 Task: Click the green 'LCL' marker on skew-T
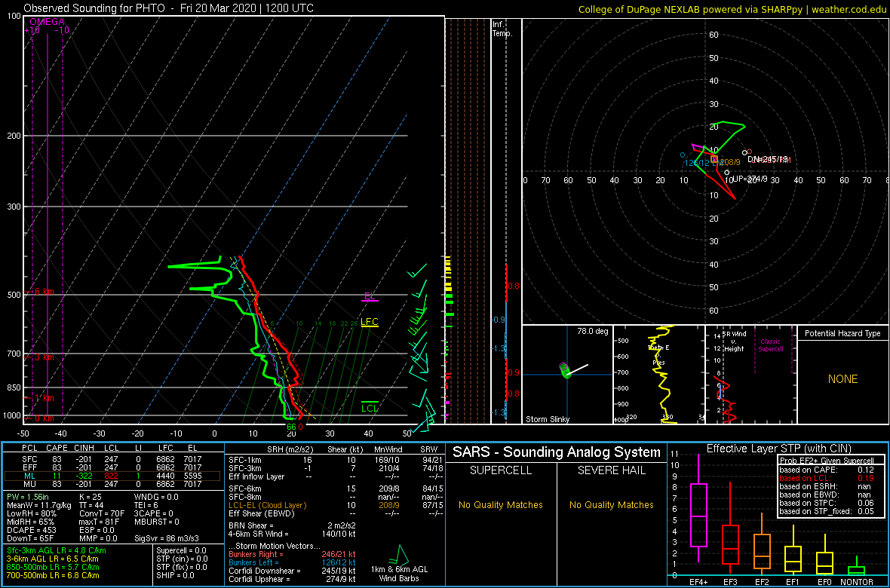[370, 408]
